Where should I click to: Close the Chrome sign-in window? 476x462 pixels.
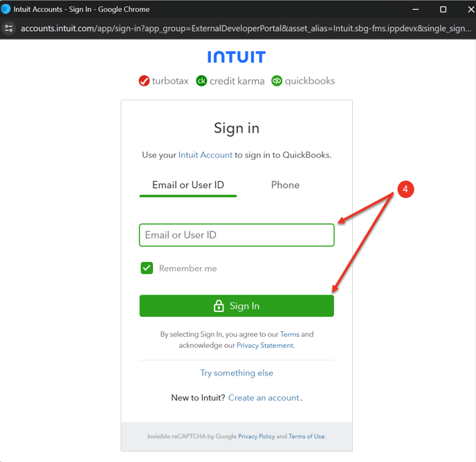pyautogui.click(x=471, y=10)
